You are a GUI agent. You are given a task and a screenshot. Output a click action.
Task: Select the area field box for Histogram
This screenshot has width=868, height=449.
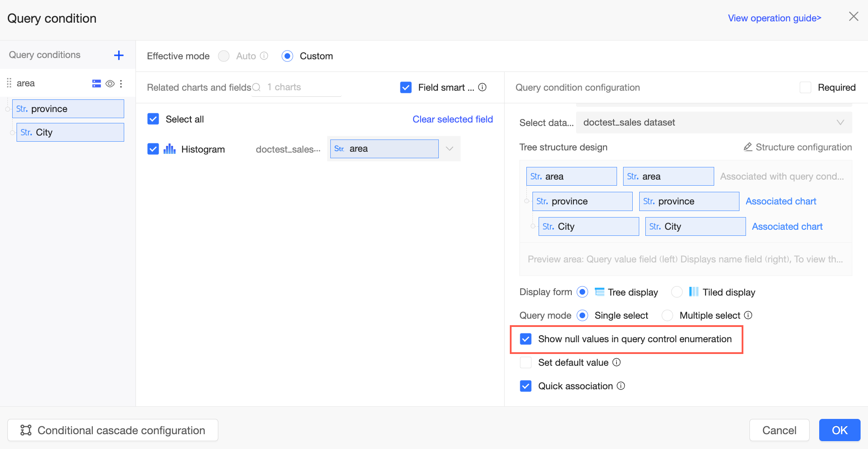click(x=384, y=149)
